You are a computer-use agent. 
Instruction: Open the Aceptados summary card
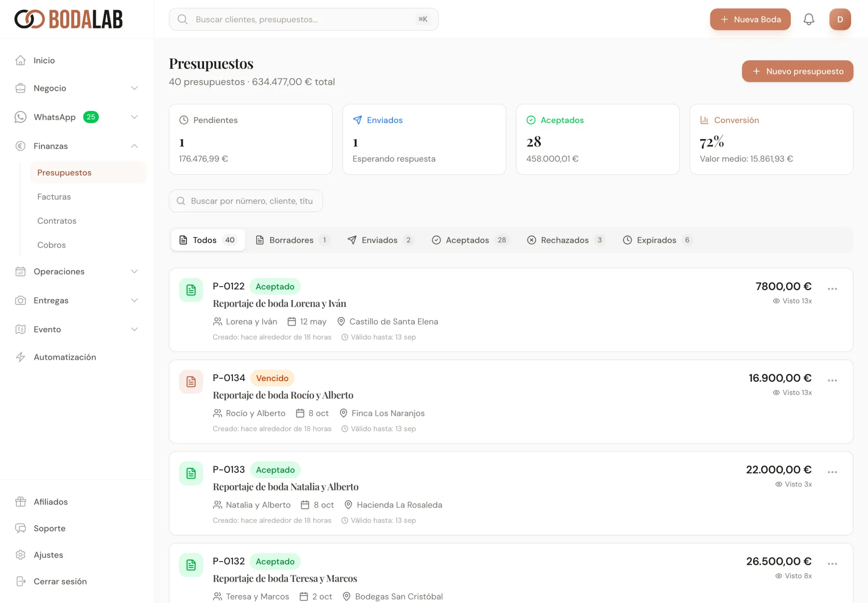click(598, 139)
